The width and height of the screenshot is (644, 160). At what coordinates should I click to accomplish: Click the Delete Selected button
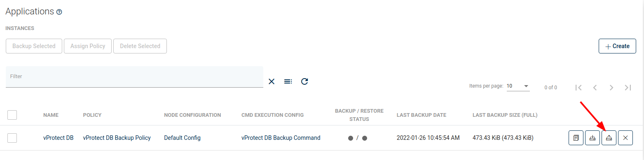[140, 46]
